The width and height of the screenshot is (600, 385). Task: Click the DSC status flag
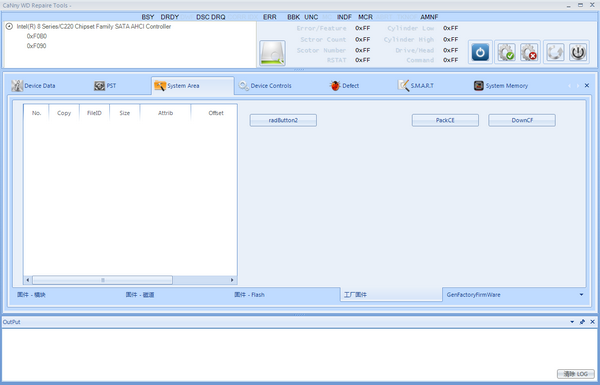tap(202, 17)
